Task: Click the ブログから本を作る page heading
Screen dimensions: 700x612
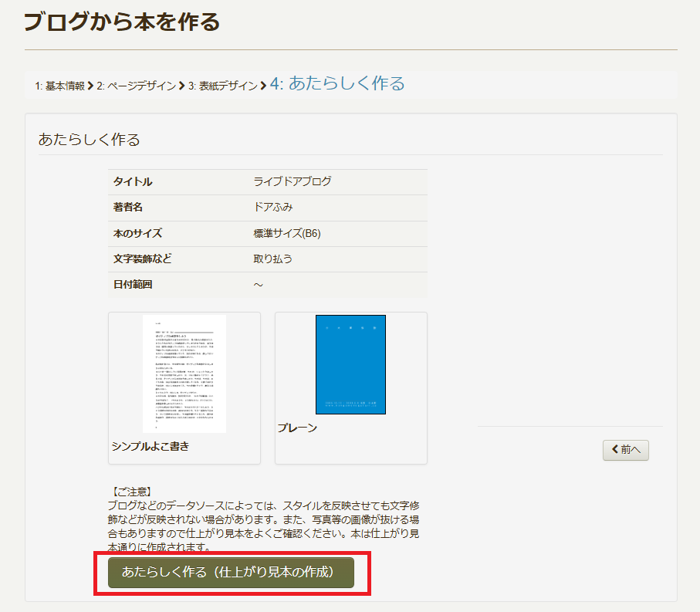Action: (x=122, y=22)
